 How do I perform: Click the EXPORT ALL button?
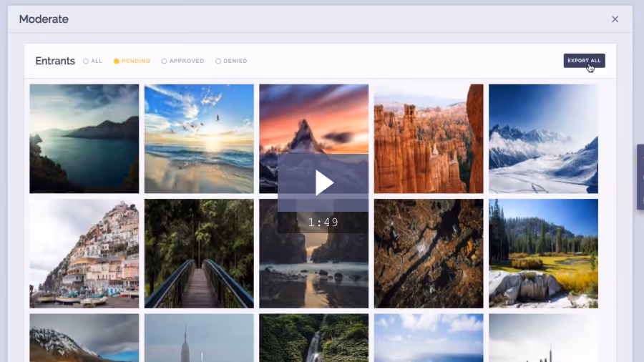(x=584, y=60)
